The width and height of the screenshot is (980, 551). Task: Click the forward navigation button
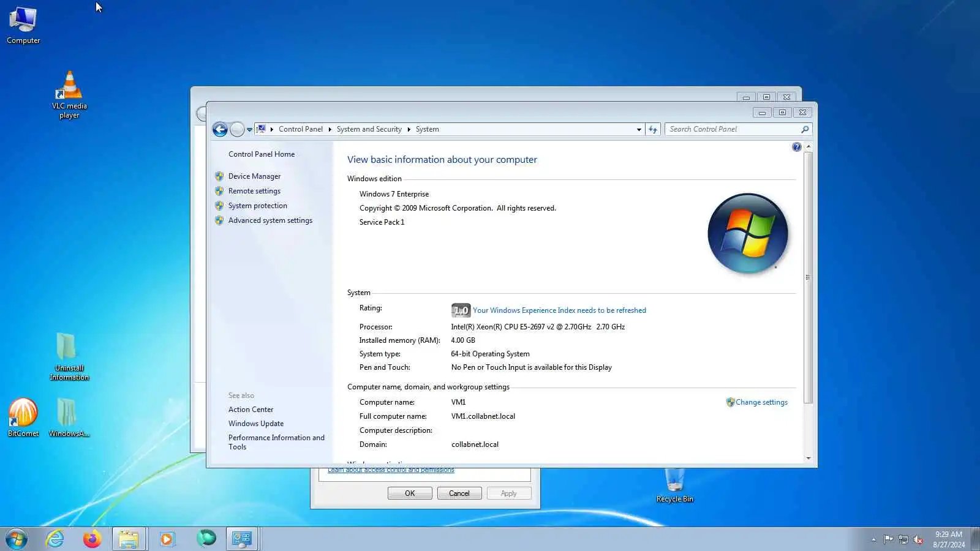237,130
